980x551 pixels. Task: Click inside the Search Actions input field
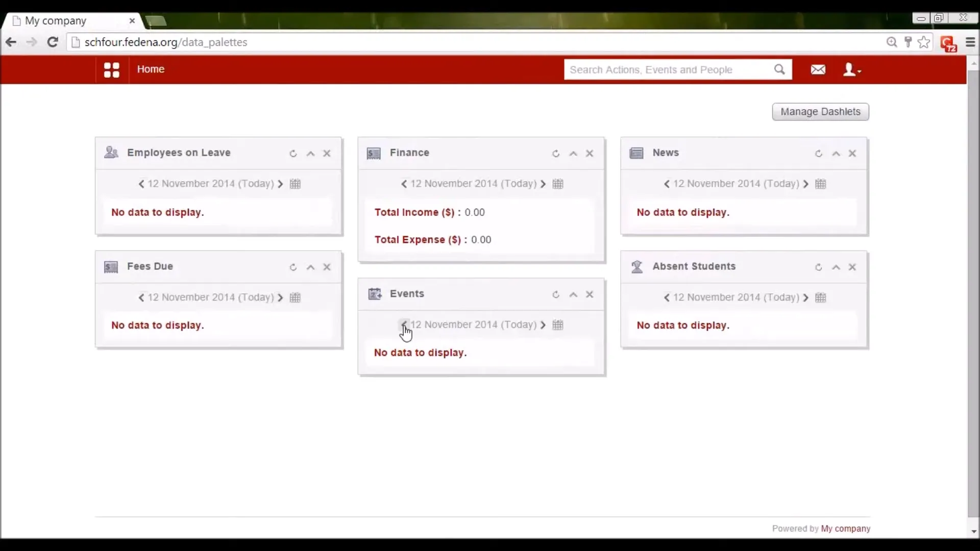coord(664,69)
